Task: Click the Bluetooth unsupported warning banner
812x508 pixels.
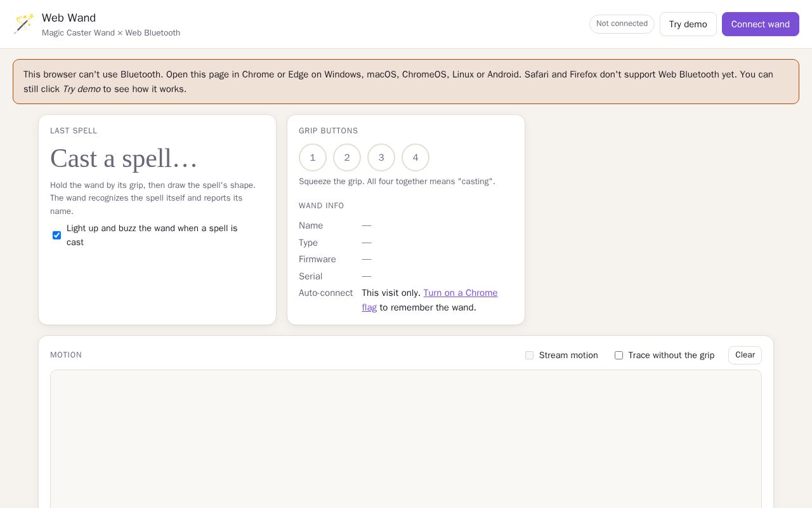Action: [406, 82]
